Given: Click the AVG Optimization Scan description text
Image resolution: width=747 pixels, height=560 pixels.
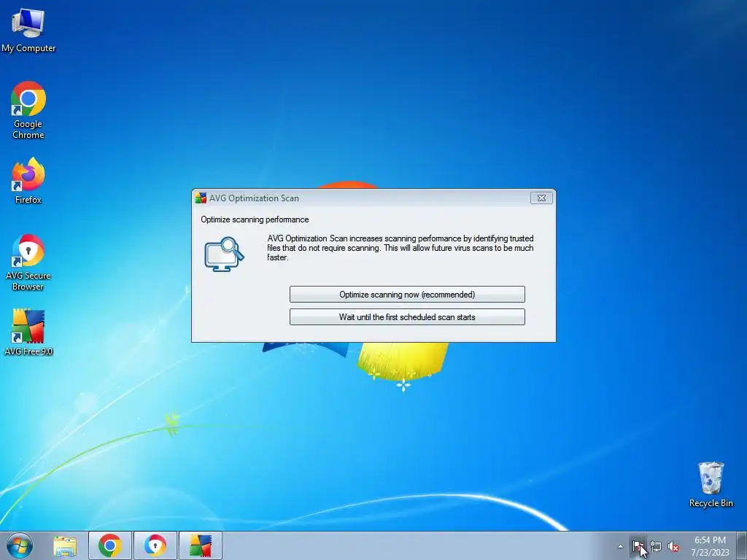Looking at the screenshot, I should (400, 248).
